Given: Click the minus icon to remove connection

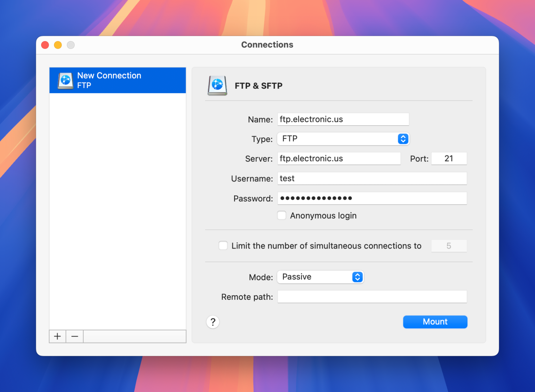Looking at the screenshot, I should tap(74, 336).
